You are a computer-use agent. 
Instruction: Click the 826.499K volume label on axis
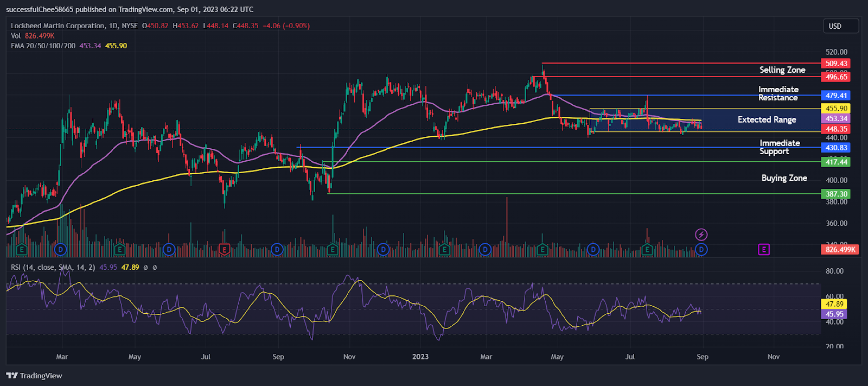point(840,250)
